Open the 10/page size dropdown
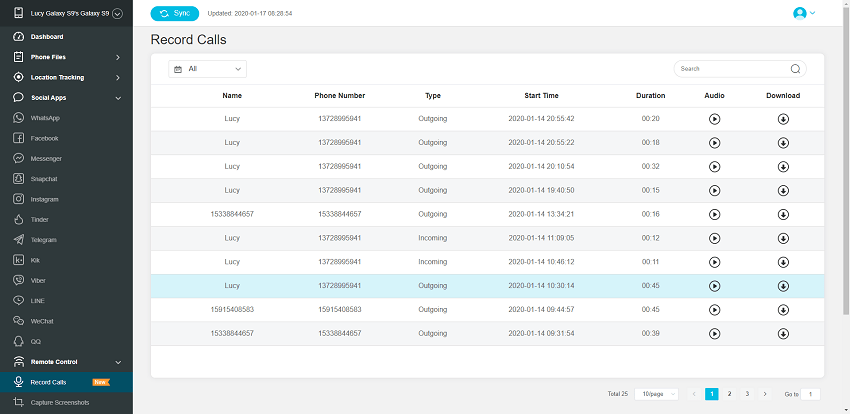Viewport: 850px width, 414px height. point(656,394)
